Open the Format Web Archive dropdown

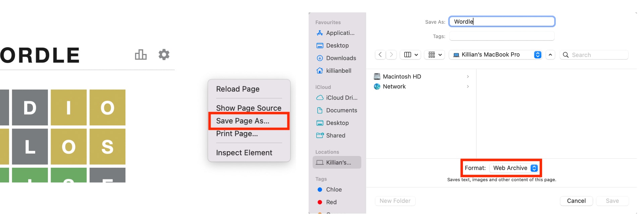point(515,168)
